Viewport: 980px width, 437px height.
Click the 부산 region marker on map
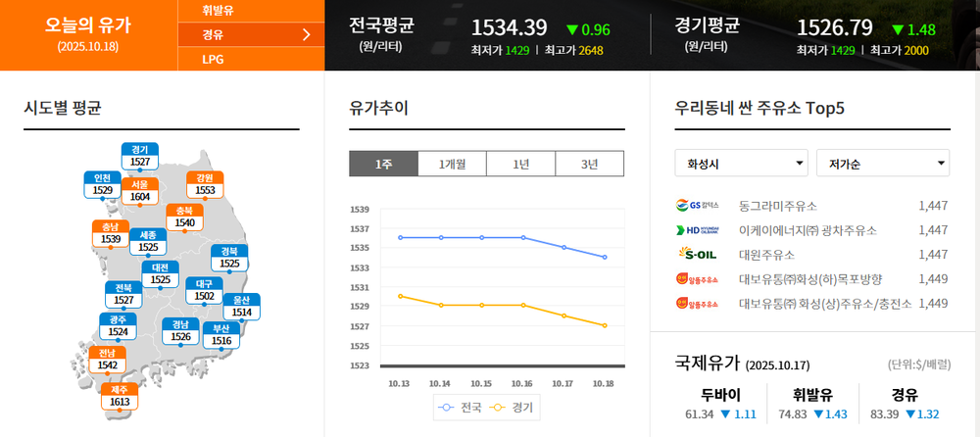point(221,335)
